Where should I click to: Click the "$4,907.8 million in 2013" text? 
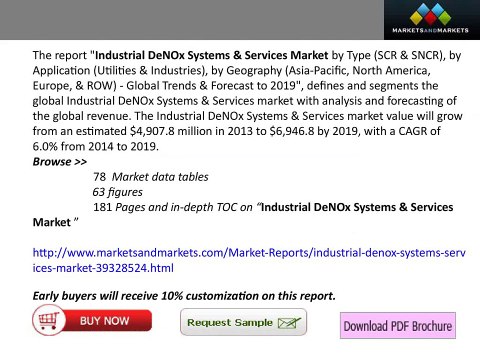click(x=191, y=131)
